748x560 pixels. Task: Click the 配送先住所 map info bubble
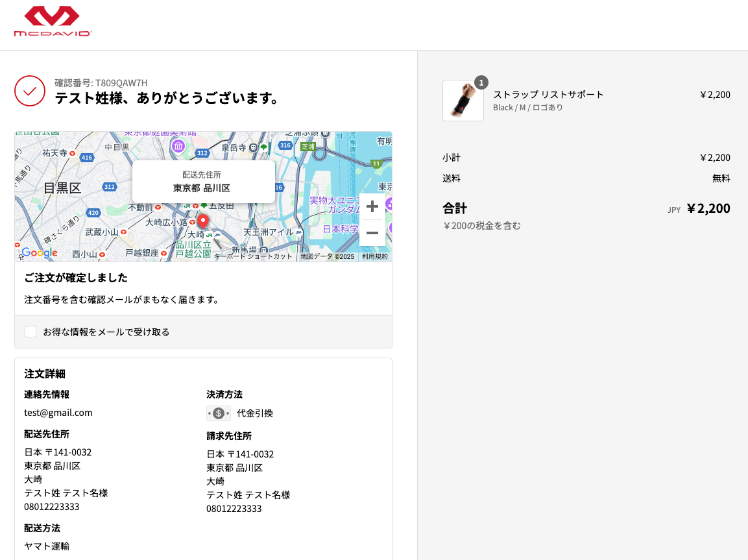pyautogui.click(x=203, y=182)
